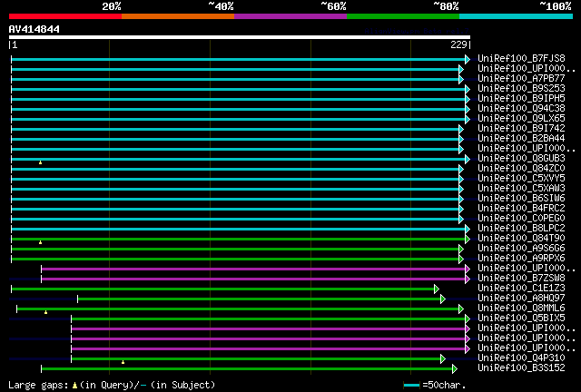This screenshot has height=392, width=581.
Task: Click the UniRef100_Q84ZC0 label
Action: point(521,168)
